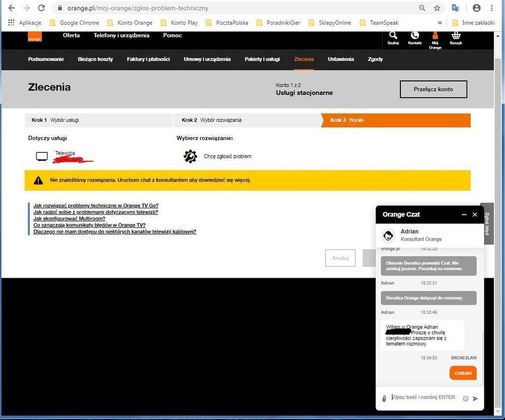
Task: Open the Chrome three-dot menu
Action: tap(491, 8)
